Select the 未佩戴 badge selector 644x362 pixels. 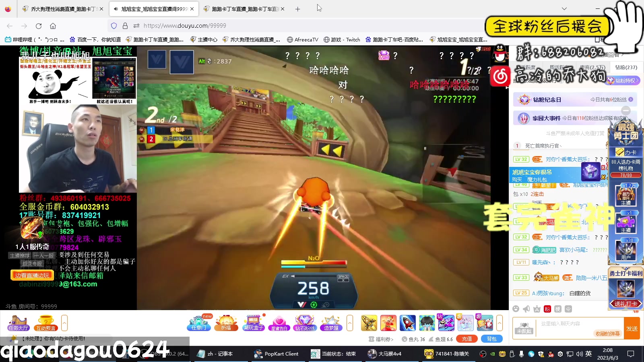pyautogui.click(x=524, y=328)
